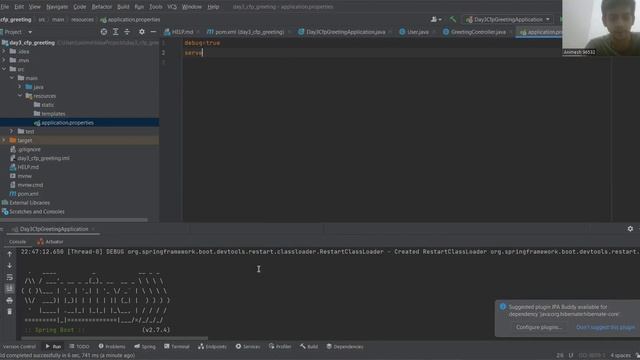Open the TODO tool window
Image resolution: width=640 pixels, height=360 pixels.
(79, 347)
